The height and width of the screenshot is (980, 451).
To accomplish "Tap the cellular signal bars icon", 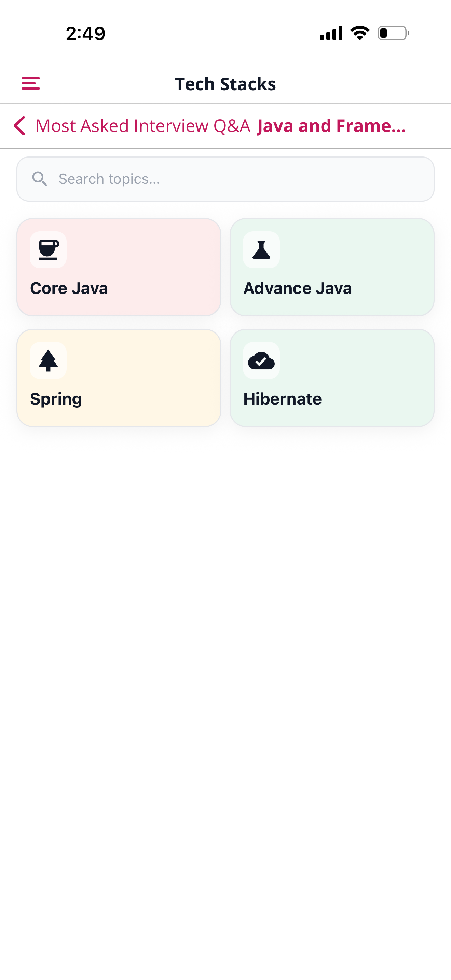I will tap(331, 33).
